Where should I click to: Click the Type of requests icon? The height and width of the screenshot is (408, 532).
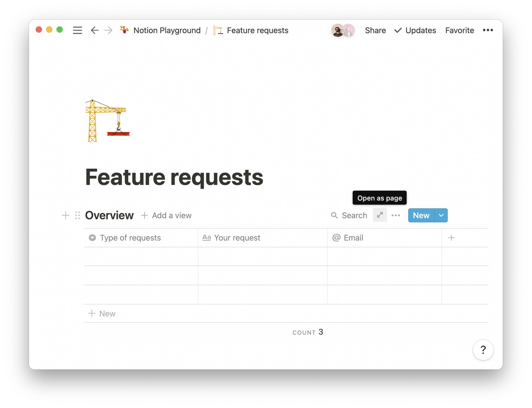pos(92,237)
